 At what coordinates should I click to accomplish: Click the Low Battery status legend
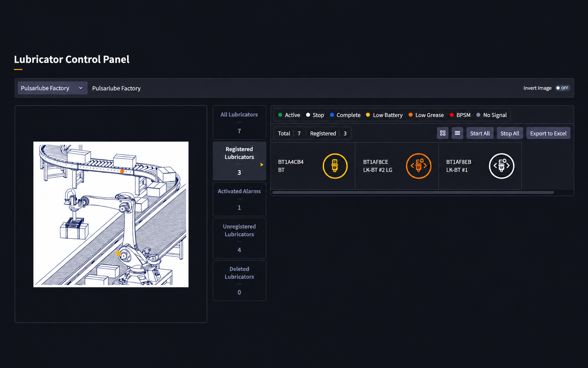pyautogui.click(x=384, y=115)
